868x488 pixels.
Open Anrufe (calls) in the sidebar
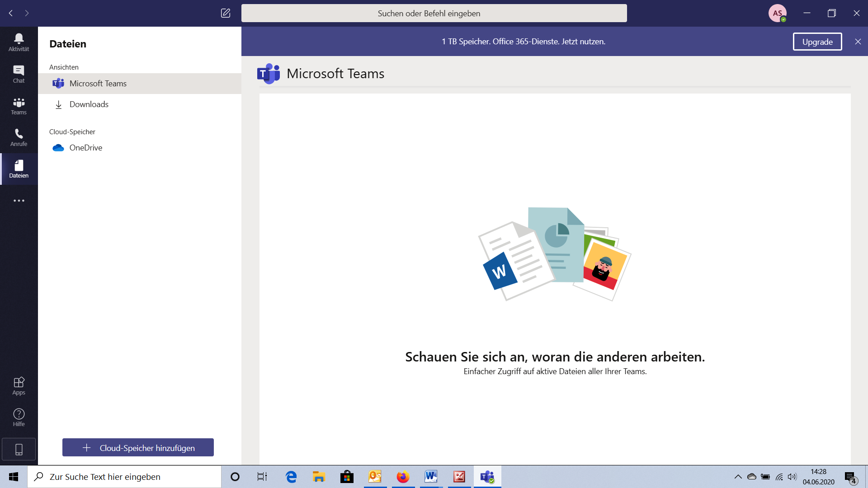click(x=19, y=137)
